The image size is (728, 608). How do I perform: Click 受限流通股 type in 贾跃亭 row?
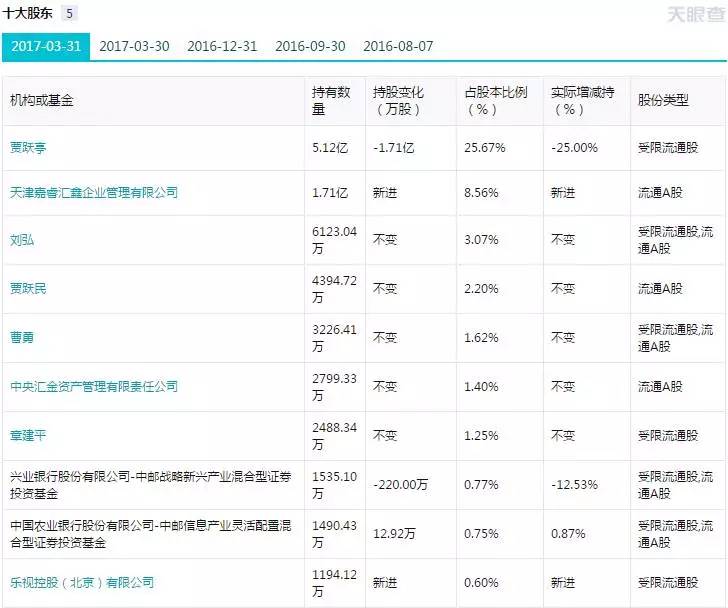(x=668, y=148)
